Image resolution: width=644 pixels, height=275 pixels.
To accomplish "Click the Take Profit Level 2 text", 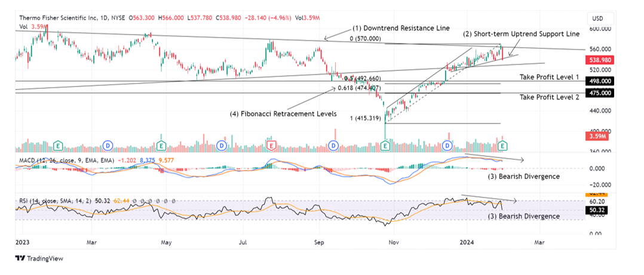I will [x=550, y=97].
